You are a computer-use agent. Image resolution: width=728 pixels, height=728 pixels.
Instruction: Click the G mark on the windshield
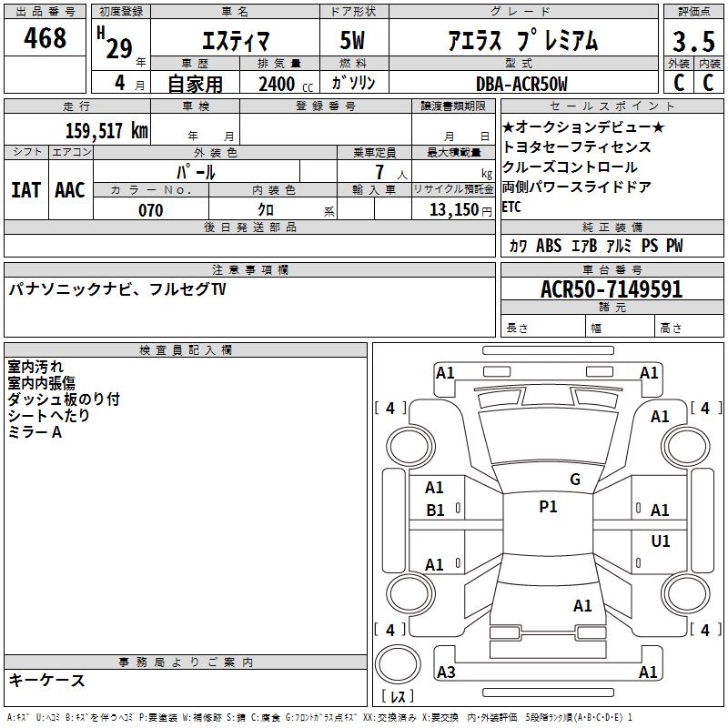click(x=575, y=480)
